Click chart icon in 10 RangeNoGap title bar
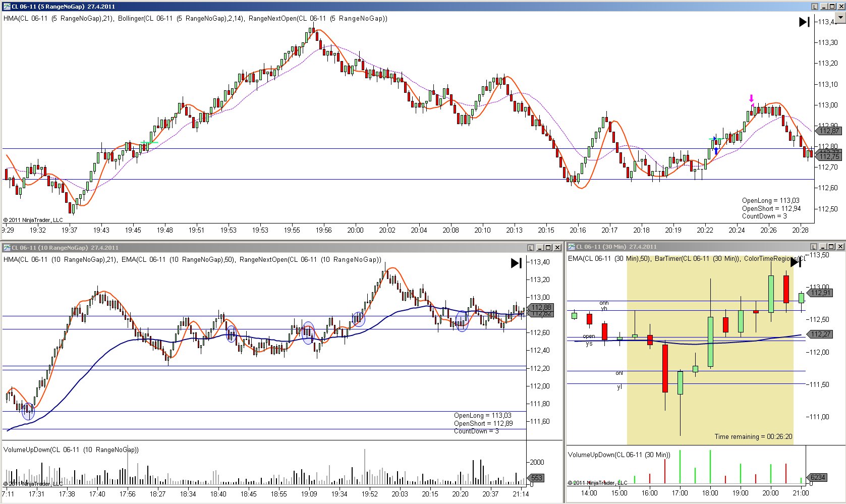Image resolution: width=846 pixels, height=504 pixels. (7, 248)
